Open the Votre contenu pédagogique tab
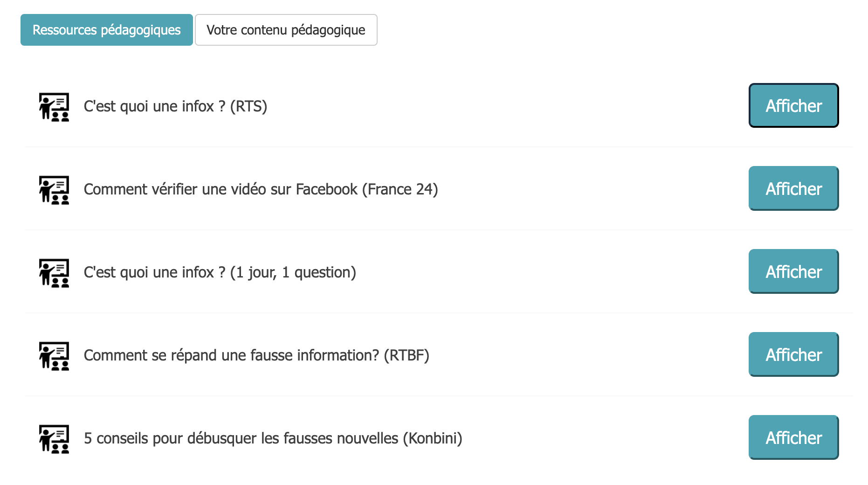 pyautogui.click(x=286, y=30)
